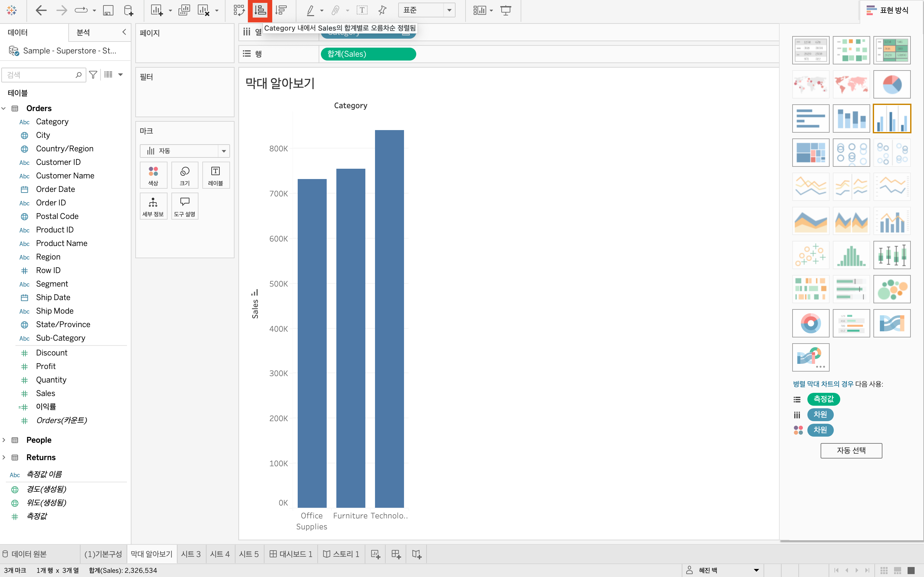This screenshot has height=577, width=924.
Task: Select the 이익률 calculated field
Action: (x=46, y=407)
